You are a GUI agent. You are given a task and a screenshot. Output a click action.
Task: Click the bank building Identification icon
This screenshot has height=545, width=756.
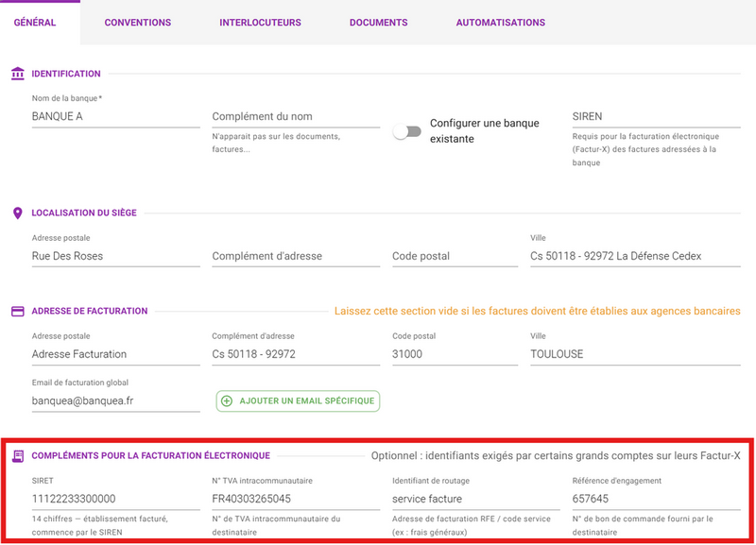17,74
